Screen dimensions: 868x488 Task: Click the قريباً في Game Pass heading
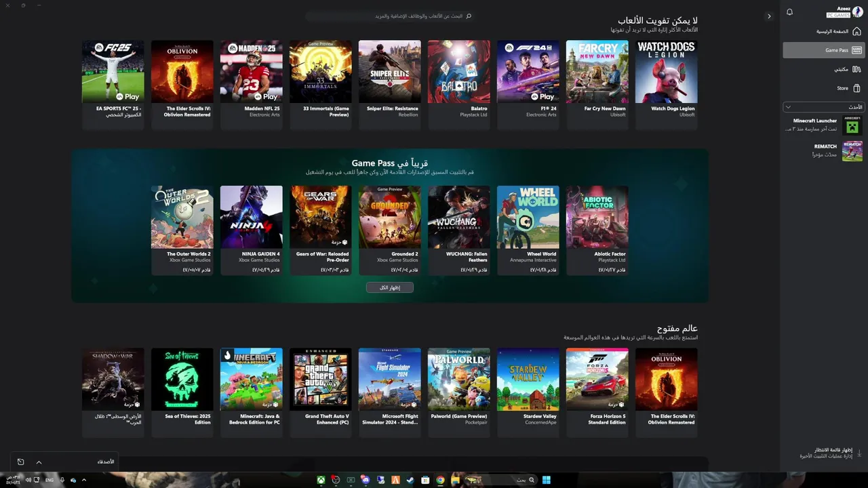pos(390,163)
